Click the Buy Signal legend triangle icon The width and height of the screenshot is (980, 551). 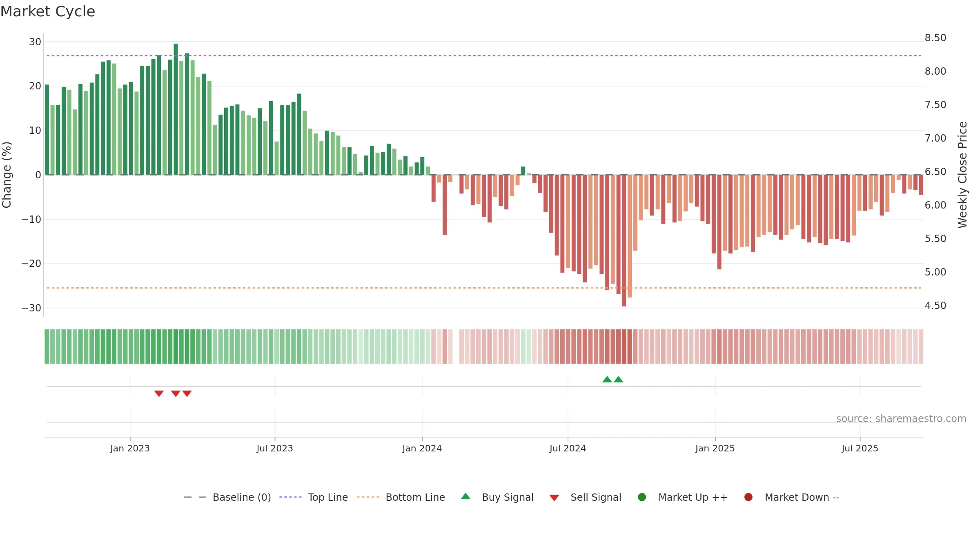[465, 496]
